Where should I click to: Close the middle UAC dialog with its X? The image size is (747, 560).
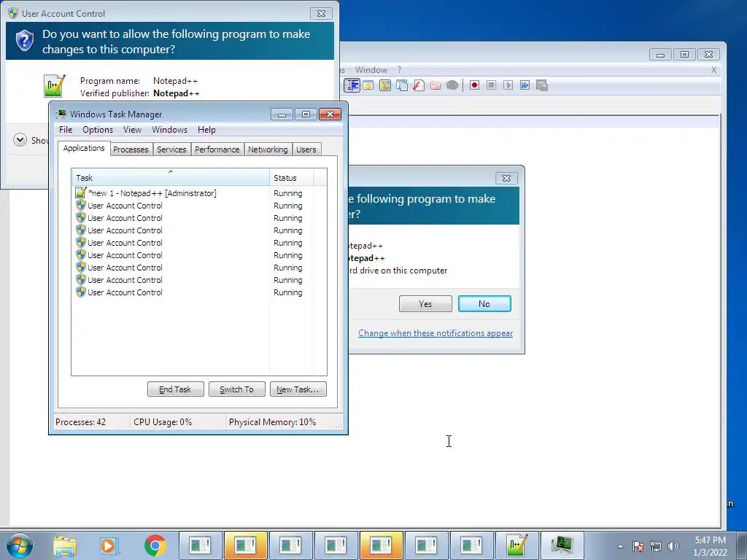[506, 178]
